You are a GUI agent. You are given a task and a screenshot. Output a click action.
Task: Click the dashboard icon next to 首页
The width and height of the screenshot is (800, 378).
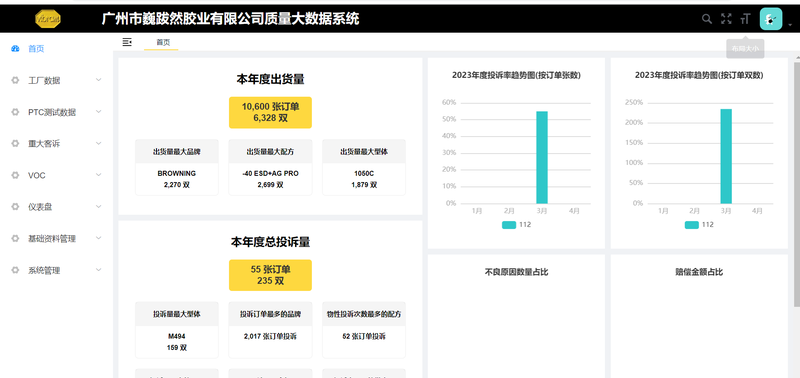15,49
